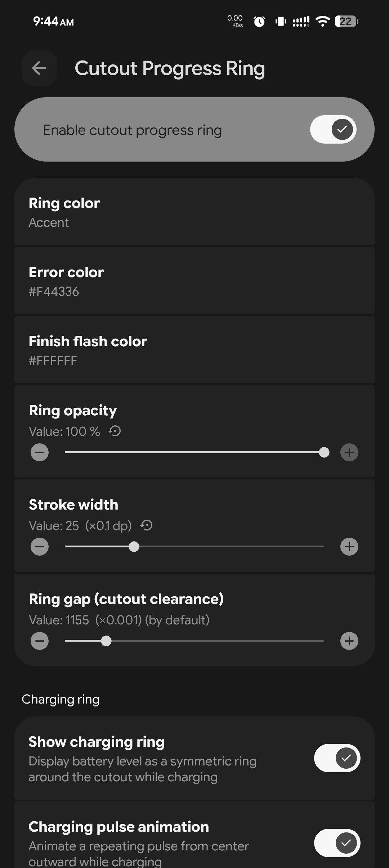Click the Ring gap slider handle
389x868 pixels.
106,641
